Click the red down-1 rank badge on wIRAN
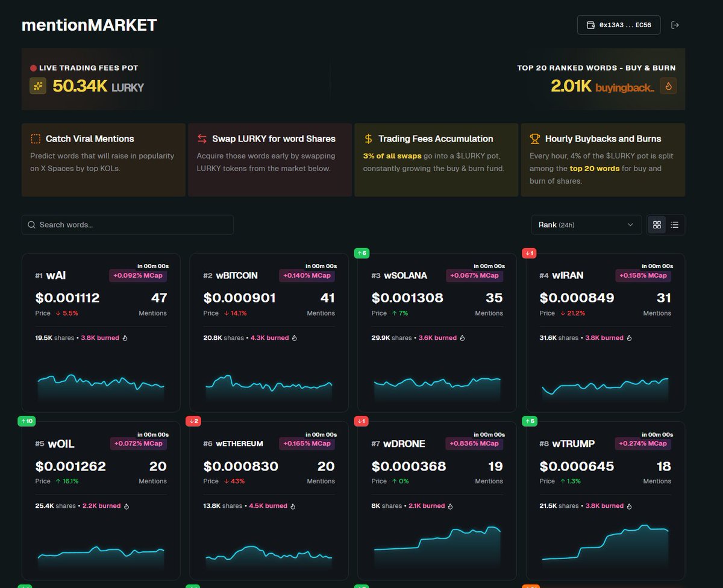 tap(530, 253)
